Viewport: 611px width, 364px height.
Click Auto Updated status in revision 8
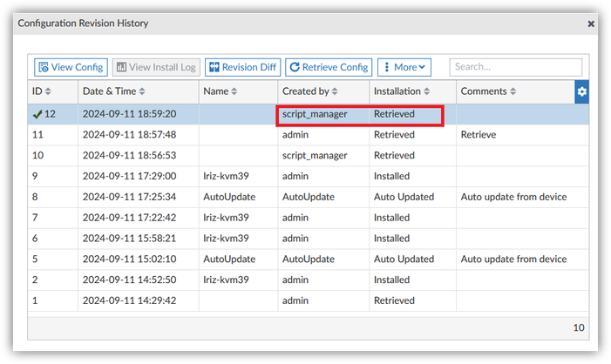coord(404,197)
